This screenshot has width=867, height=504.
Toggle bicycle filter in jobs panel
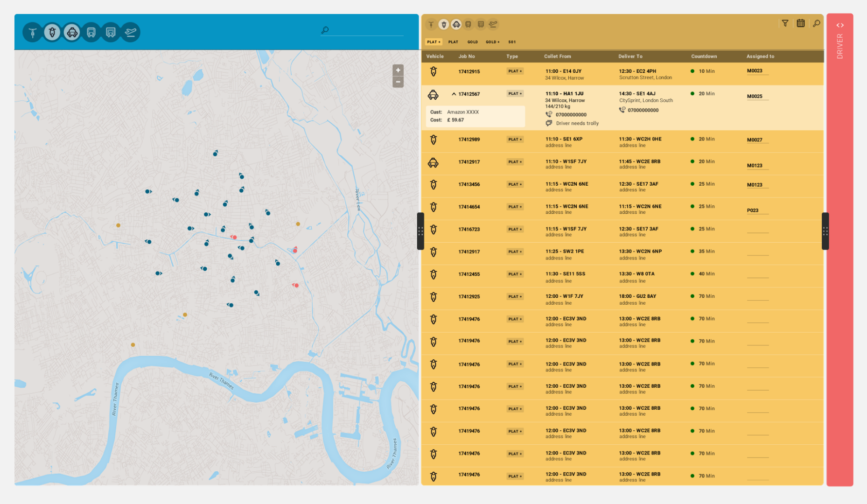tap(431, 24)
